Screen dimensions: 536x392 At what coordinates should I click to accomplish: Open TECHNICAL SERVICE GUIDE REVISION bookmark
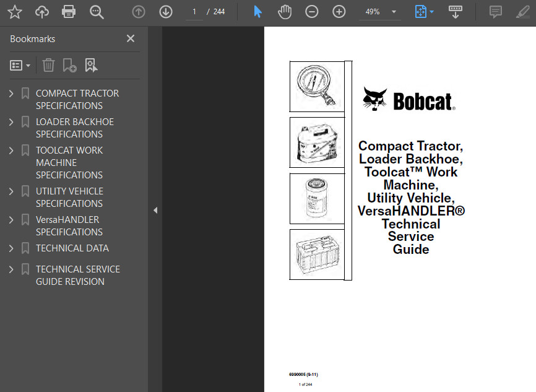[x=78, y=276]
